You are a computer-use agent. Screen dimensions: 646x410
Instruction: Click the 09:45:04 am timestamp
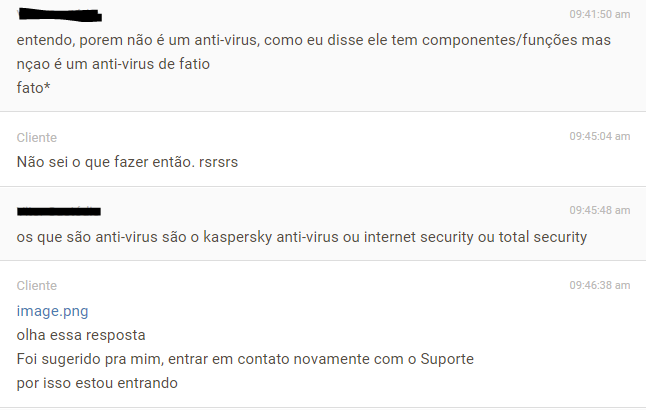pos(599,136)
